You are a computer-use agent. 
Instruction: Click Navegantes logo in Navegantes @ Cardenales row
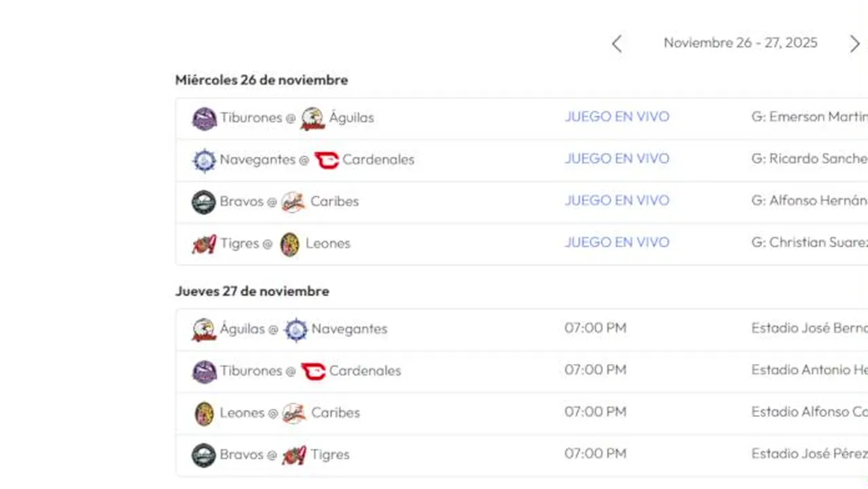point(204,161)
